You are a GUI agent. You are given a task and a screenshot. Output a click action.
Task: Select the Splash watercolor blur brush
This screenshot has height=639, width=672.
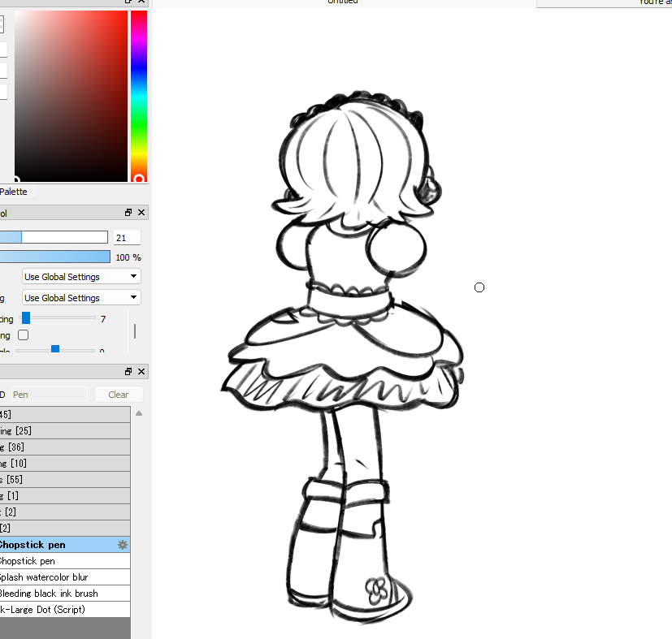tap(65, 577)
